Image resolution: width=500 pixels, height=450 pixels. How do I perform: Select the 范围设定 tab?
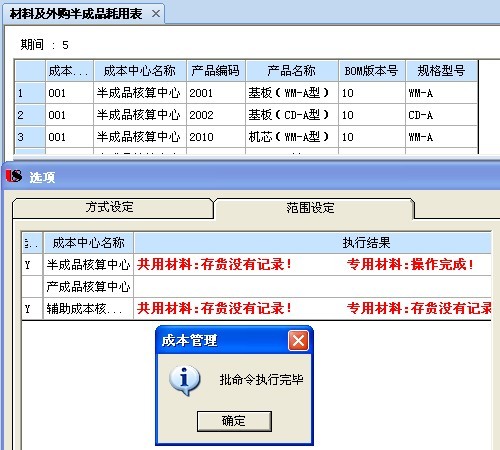pos(310,208)
